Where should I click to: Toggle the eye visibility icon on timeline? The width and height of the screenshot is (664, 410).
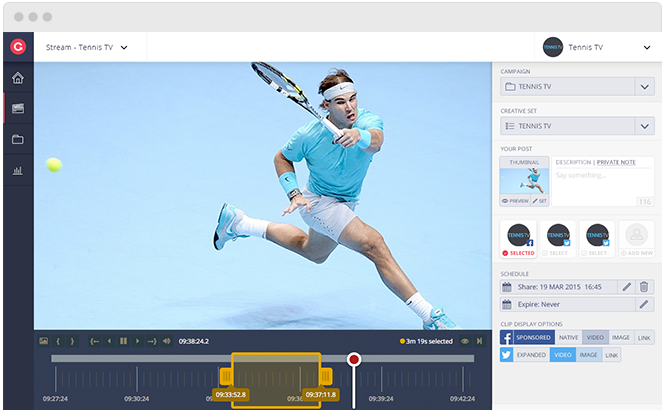click(x=464, y=341)
